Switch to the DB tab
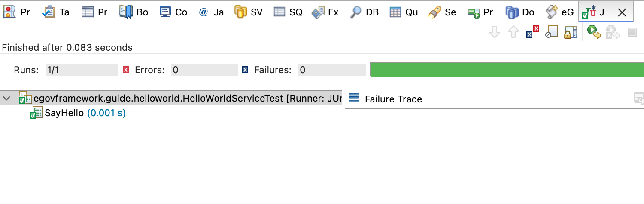The height and width of the screenshot is (204, 644). pyautogui.click(x=365, y=12)
